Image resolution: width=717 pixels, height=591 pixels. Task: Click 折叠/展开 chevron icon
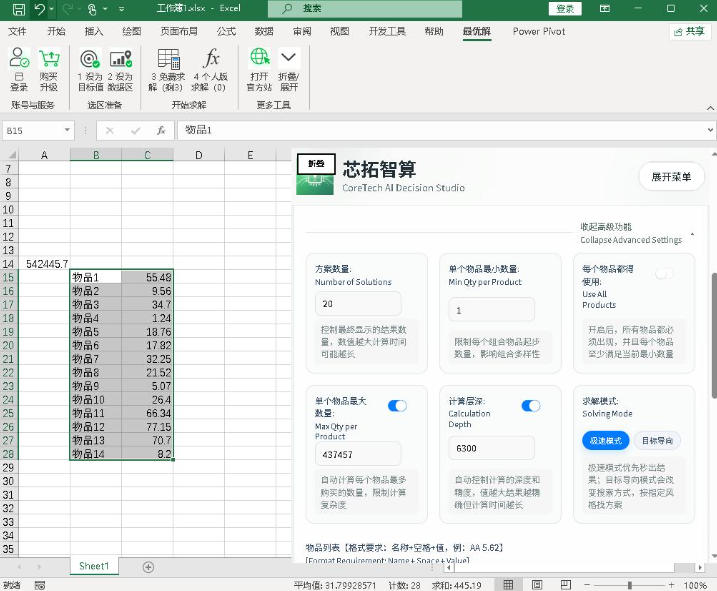[x=288, y=57]
